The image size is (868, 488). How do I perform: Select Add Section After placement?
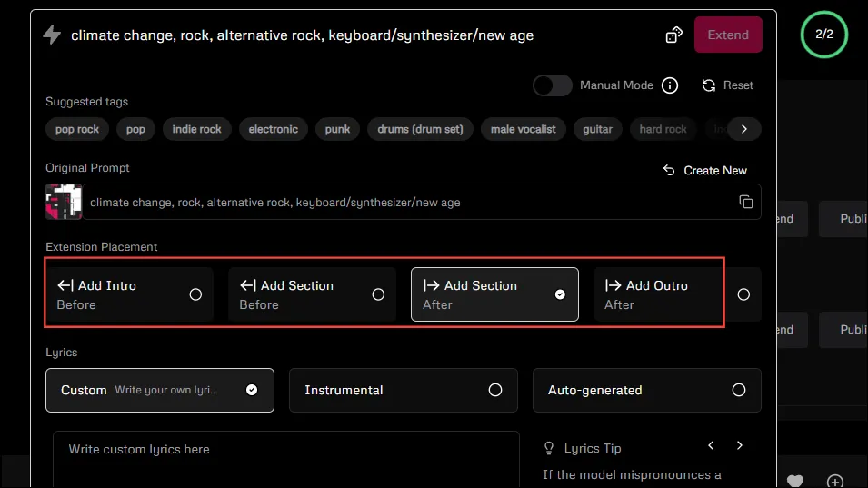(x=494, y=294)
